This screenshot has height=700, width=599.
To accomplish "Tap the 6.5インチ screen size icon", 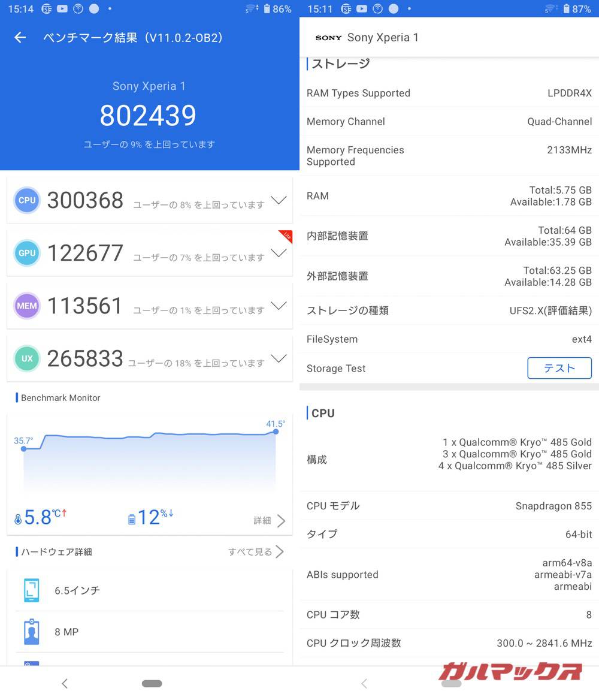I will (32, 590).
